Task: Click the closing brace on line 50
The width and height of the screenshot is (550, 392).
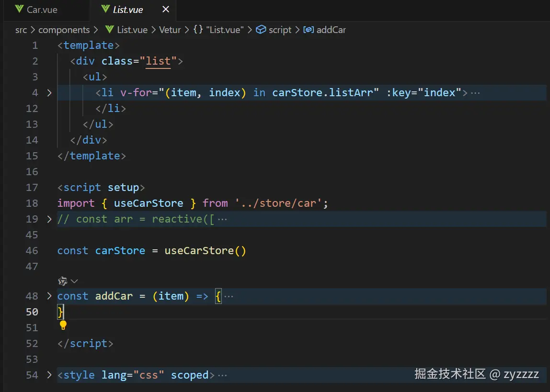Action: [x=60, y=312]
